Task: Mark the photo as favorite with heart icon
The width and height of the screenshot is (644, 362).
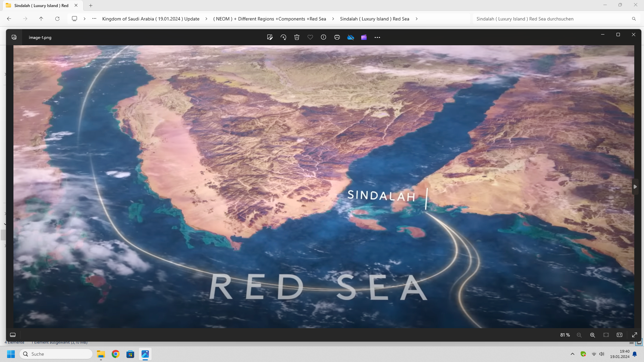Action: click(x=310, y=37)
